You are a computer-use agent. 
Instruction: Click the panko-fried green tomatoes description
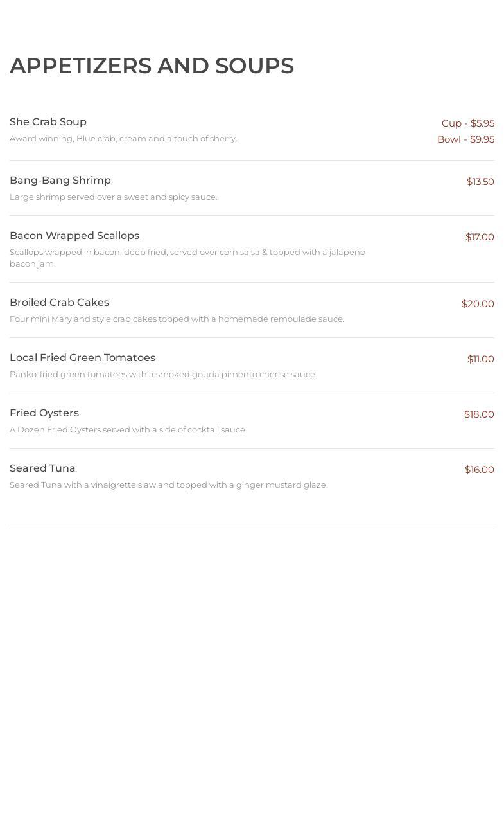[163, 375]
